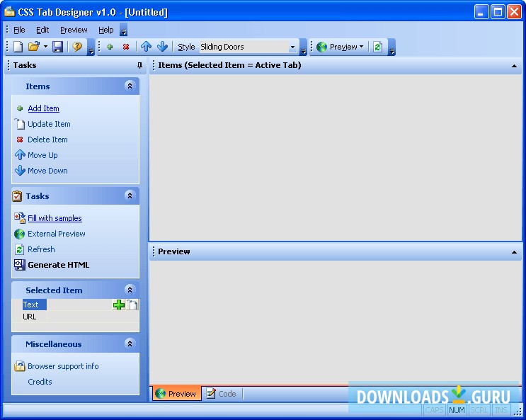
Task: Collapse the Items group chevron
Action: [x=130, y=86]
